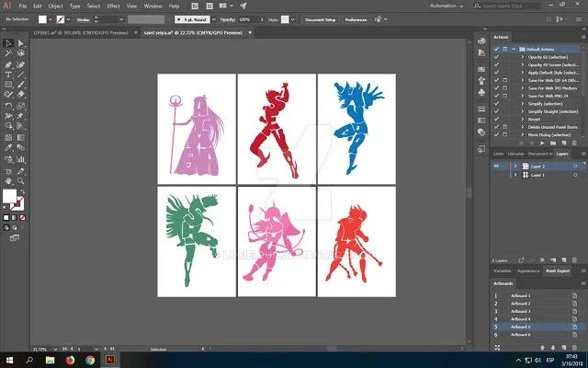
Task: Open the zoom level dropdown at 22.72%
Action: 55,350
